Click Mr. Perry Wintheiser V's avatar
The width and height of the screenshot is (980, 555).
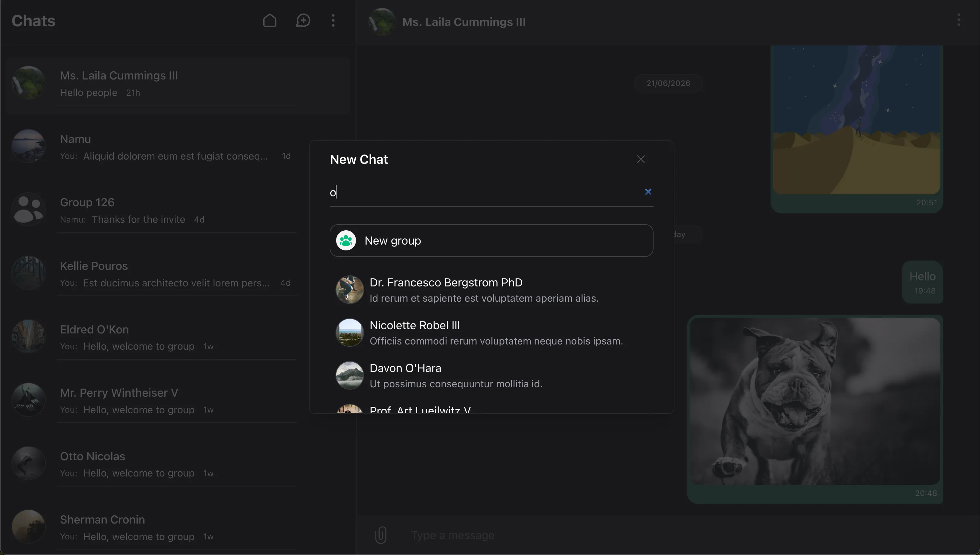29,400
